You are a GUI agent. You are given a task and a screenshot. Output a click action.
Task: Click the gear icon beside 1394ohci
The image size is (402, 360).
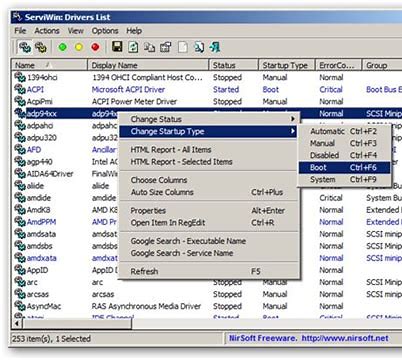(x=20, y=77)
